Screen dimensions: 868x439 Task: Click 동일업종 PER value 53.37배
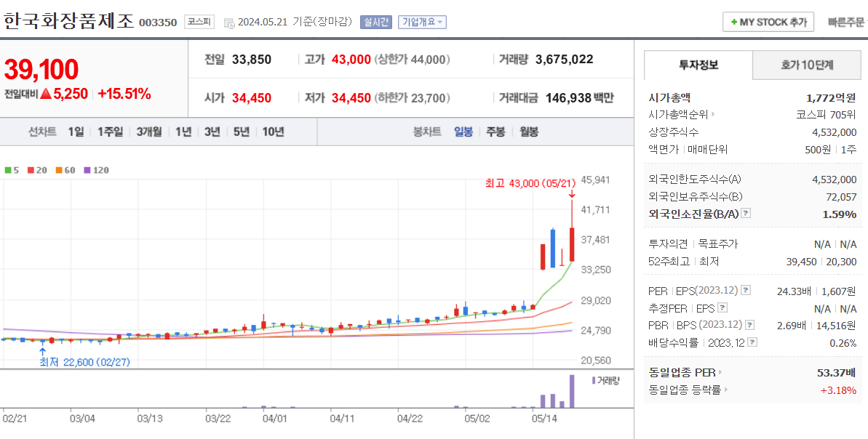pos(837,373)
